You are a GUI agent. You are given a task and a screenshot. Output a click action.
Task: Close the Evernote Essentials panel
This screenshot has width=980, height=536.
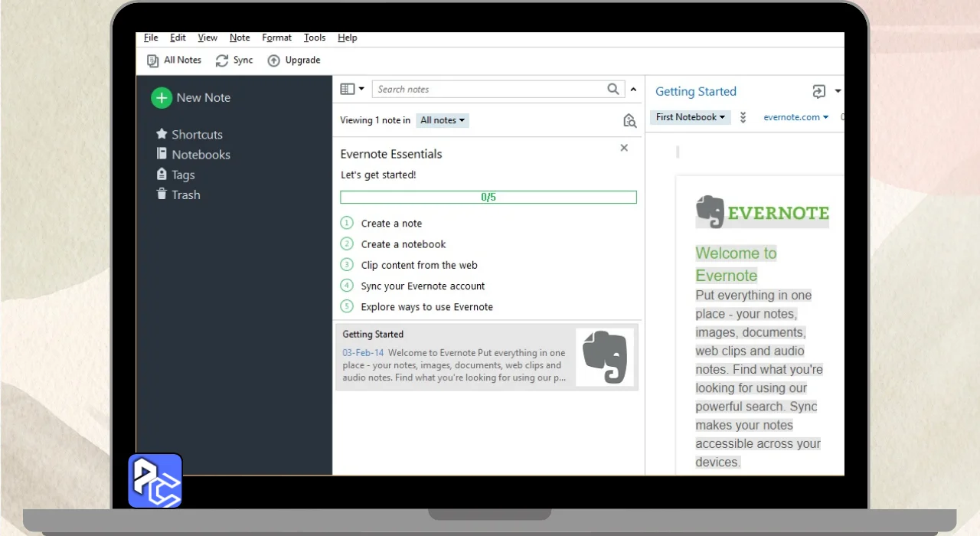[624, 148]
